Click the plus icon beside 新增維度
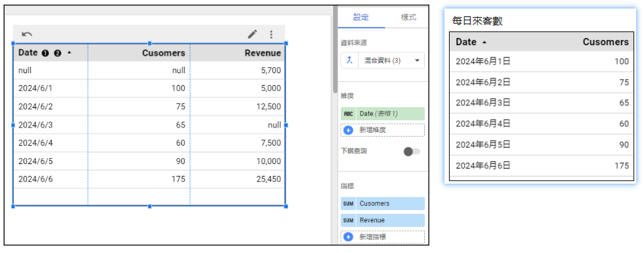The height and width of the screenshot is (253, 644). 348,130
